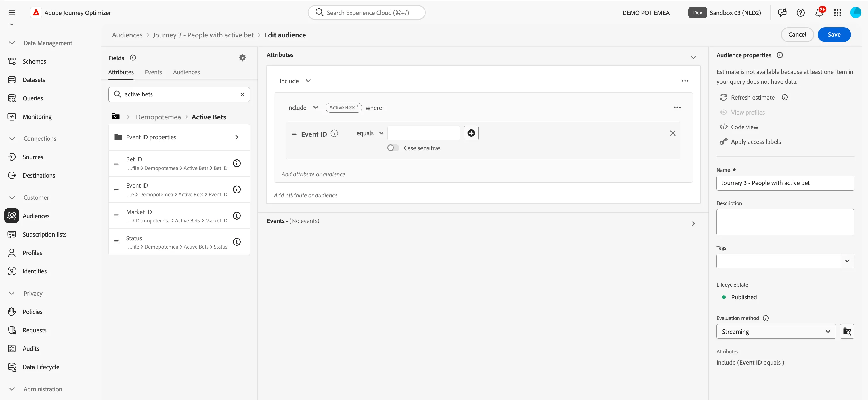868x400 pixels.
Task: Open the Streaming evaluation method dropdown
Action: (776, 332)
